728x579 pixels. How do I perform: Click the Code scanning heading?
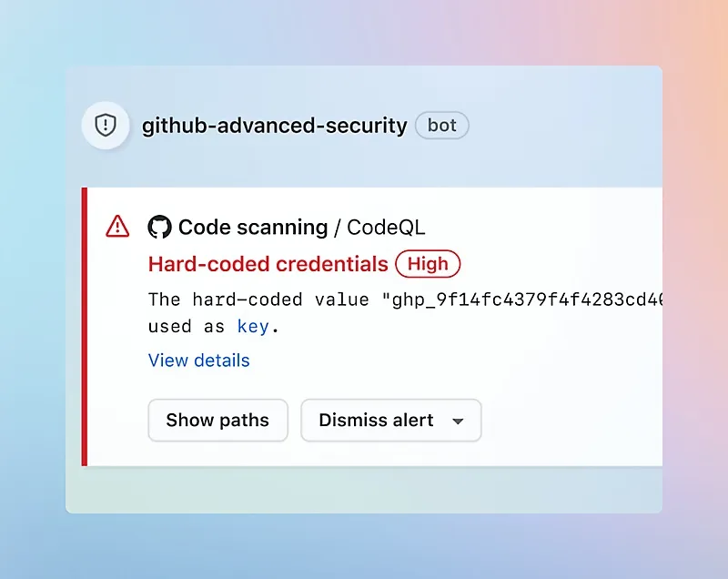pos(253,227)
